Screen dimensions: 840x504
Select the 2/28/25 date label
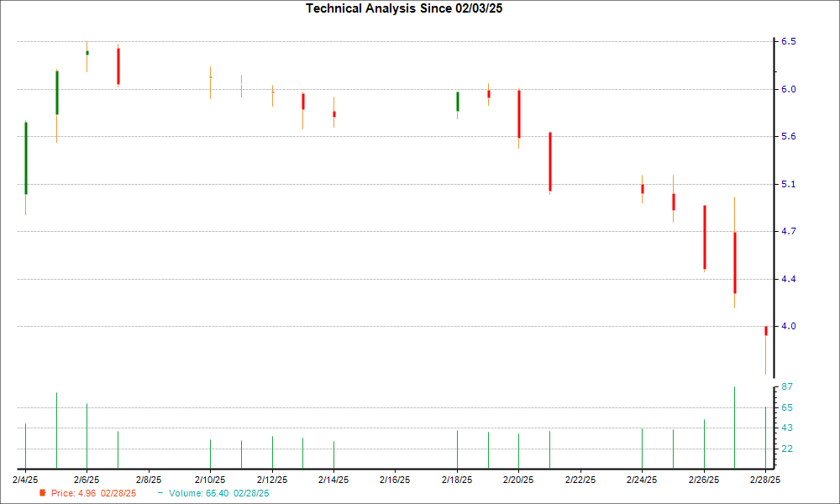click(764, 480)
